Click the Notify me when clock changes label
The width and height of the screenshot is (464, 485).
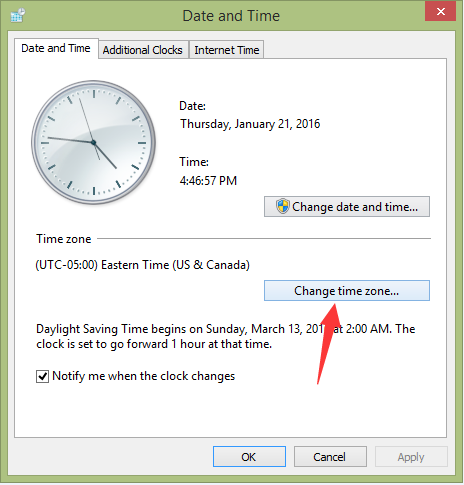[144, 376]
